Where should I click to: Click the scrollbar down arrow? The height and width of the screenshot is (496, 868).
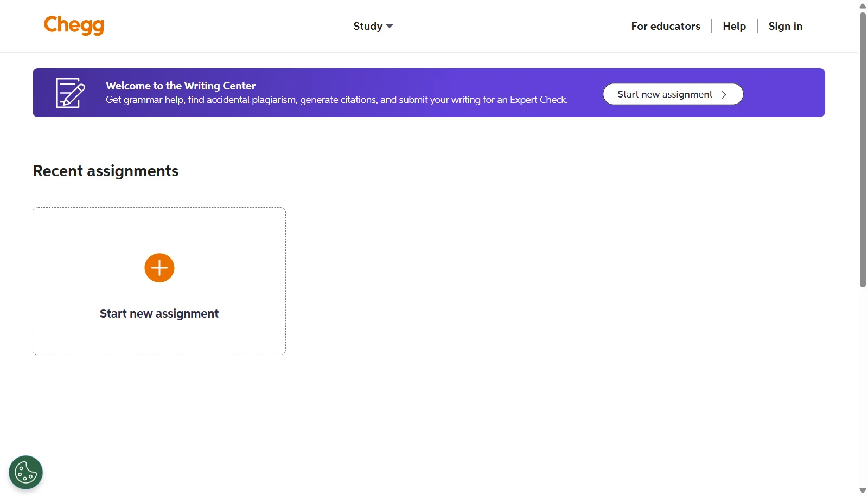(863, 491)
